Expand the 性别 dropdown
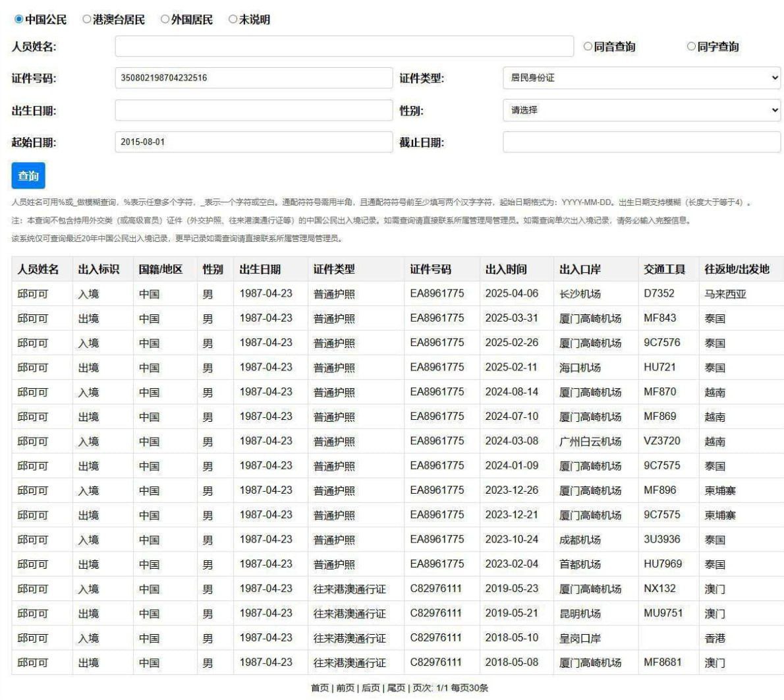784x700 pixels. point(641,110)
